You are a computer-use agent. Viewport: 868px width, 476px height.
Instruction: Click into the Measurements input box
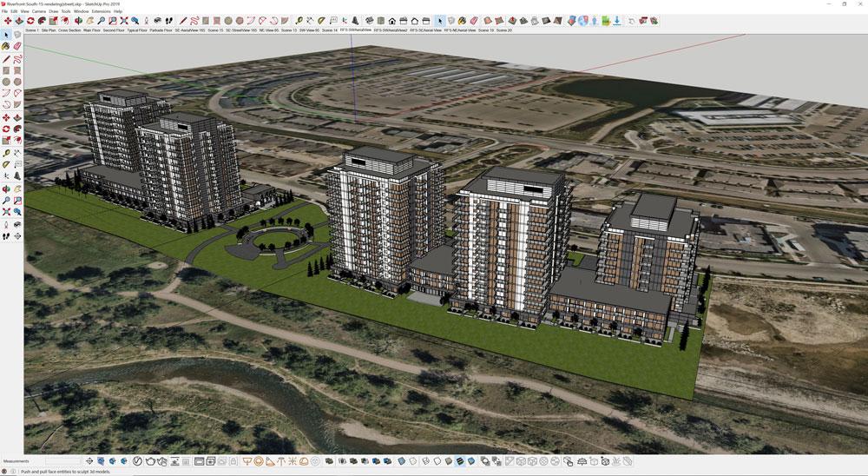click(x=62, y=461)
